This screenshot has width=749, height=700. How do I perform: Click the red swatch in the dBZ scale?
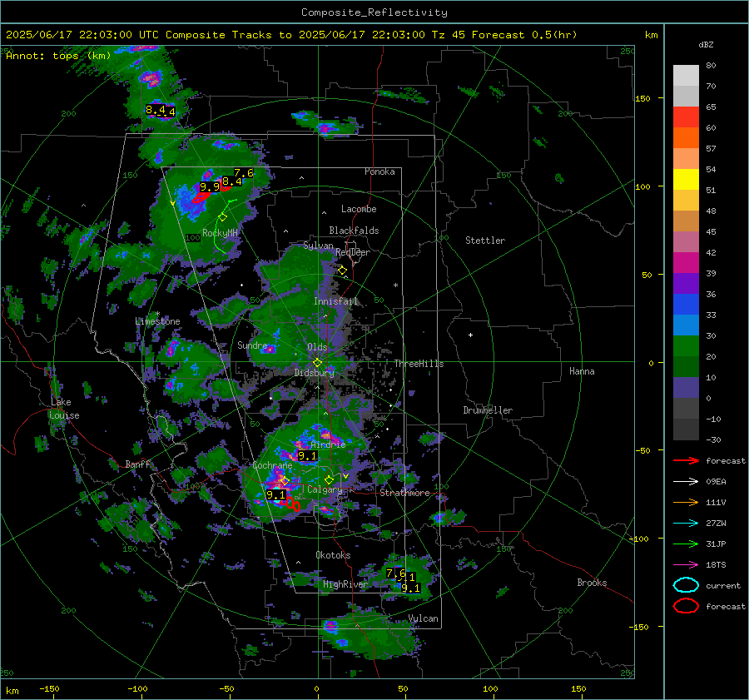click(686, 117)
